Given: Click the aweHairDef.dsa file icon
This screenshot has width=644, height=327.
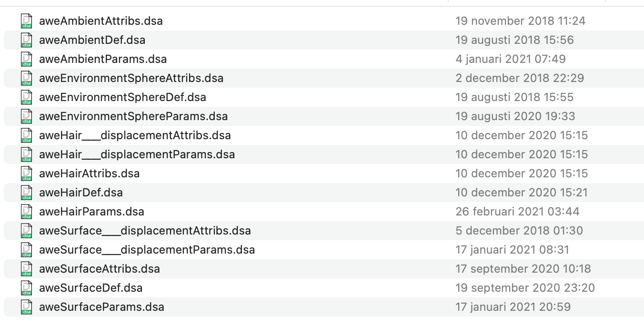Looking at the screenshot, I should (x=27, y=193).
